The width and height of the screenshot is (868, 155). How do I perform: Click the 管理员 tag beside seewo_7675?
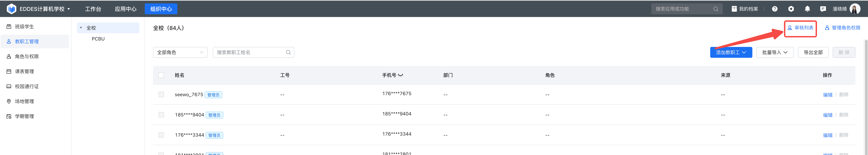pos(213,95)
